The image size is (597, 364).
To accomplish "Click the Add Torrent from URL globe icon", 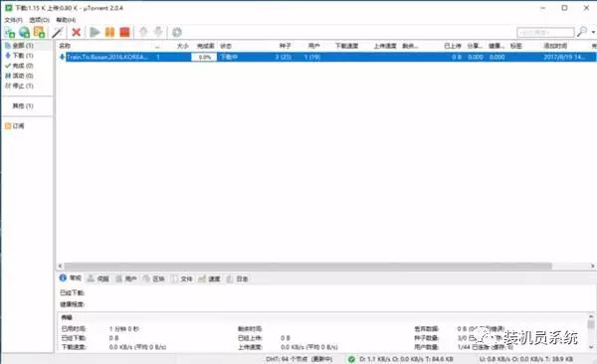I will (24, 33).
